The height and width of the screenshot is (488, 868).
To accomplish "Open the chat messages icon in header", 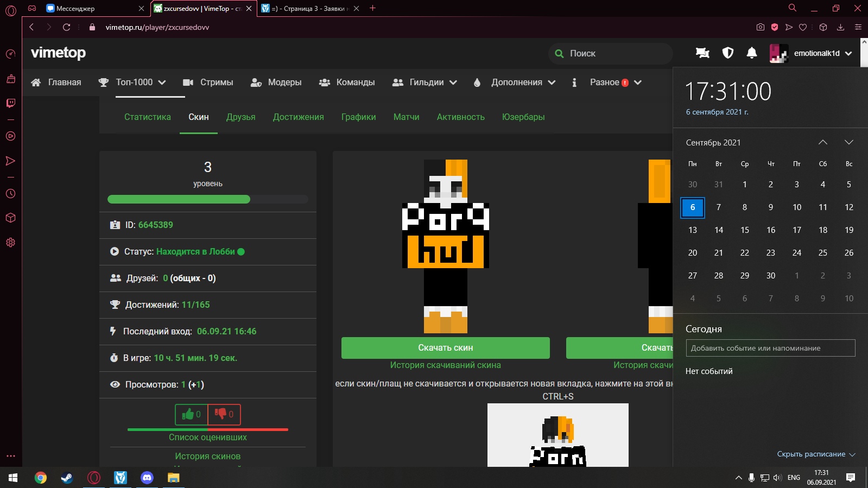I will [x=702, y=53].
